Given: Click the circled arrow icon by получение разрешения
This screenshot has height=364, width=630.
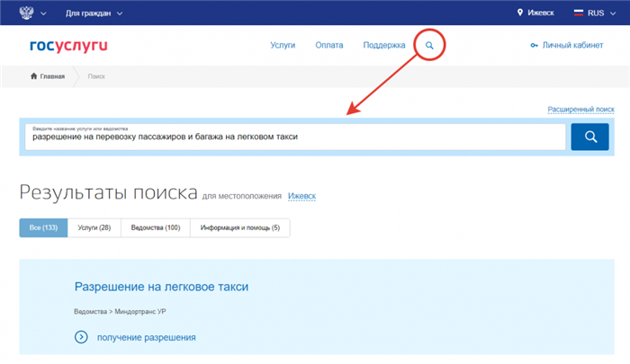Looking at the screenshot, I should 81,337.
